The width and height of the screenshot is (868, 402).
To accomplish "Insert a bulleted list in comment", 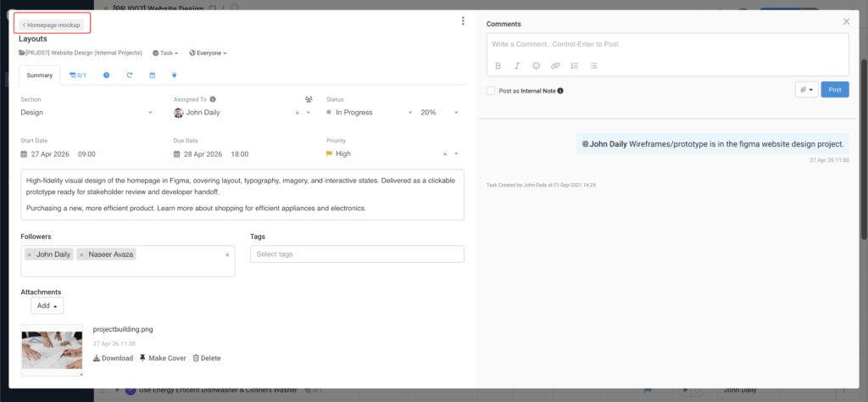I will [593, 65].
